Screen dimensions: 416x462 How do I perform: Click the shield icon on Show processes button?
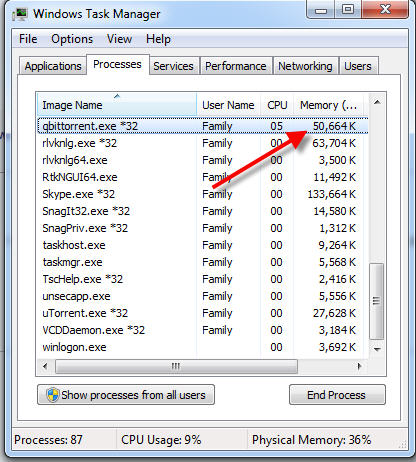(53, 395)
